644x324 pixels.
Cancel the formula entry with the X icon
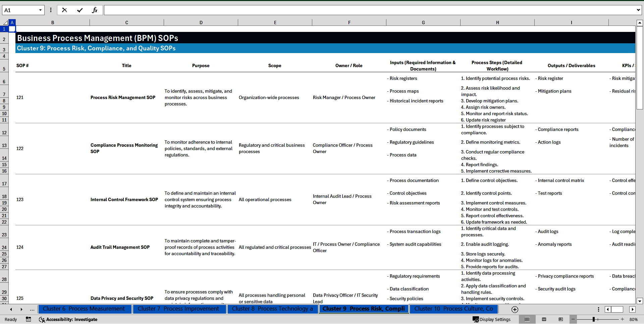click(x=64, y=10)
